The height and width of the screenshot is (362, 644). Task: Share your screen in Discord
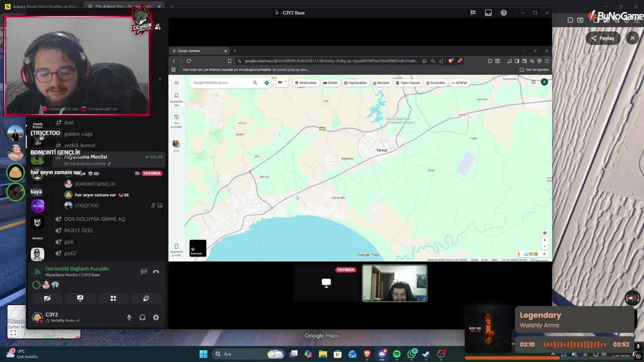point(80,298)
